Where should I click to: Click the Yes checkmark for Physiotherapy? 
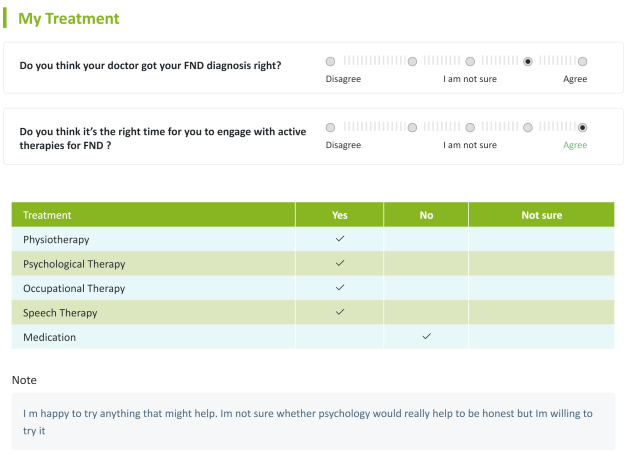(340, 239)
